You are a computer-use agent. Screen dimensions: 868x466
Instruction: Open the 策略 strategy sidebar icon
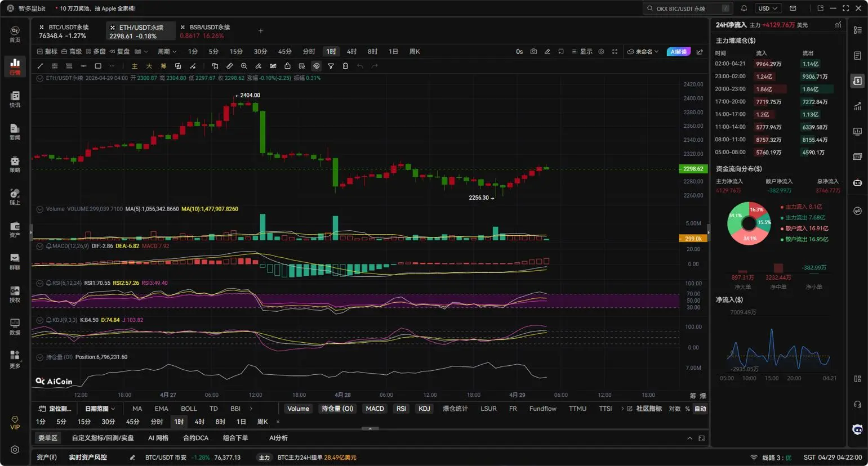[15, 164]
